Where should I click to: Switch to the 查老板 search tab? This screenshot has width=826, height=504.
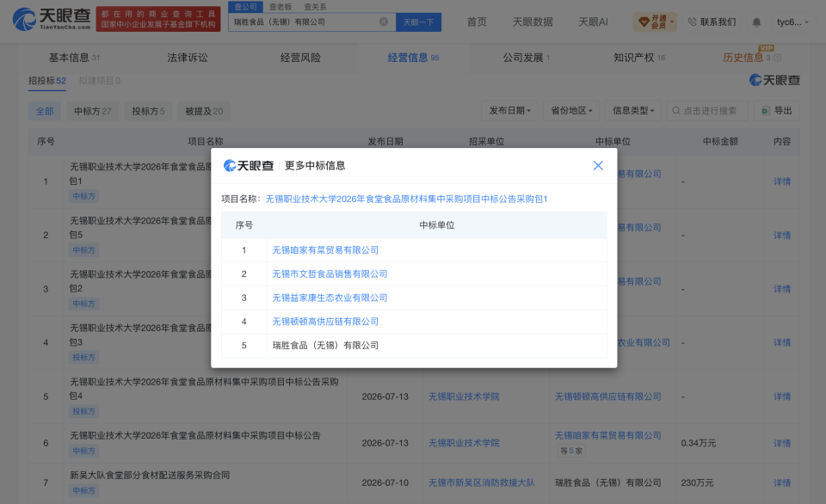(x=280, y=7)
